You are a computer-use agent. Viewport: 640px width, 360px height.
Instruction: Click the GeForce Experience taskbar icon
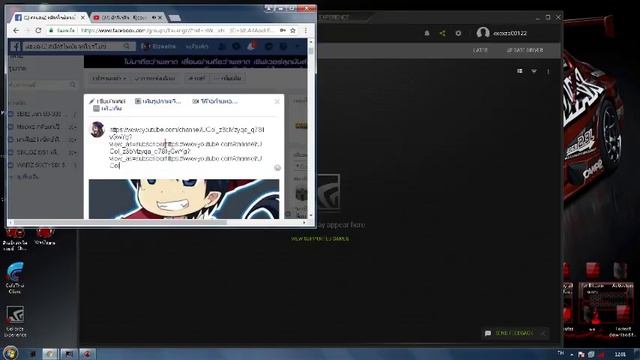point(69,354)
